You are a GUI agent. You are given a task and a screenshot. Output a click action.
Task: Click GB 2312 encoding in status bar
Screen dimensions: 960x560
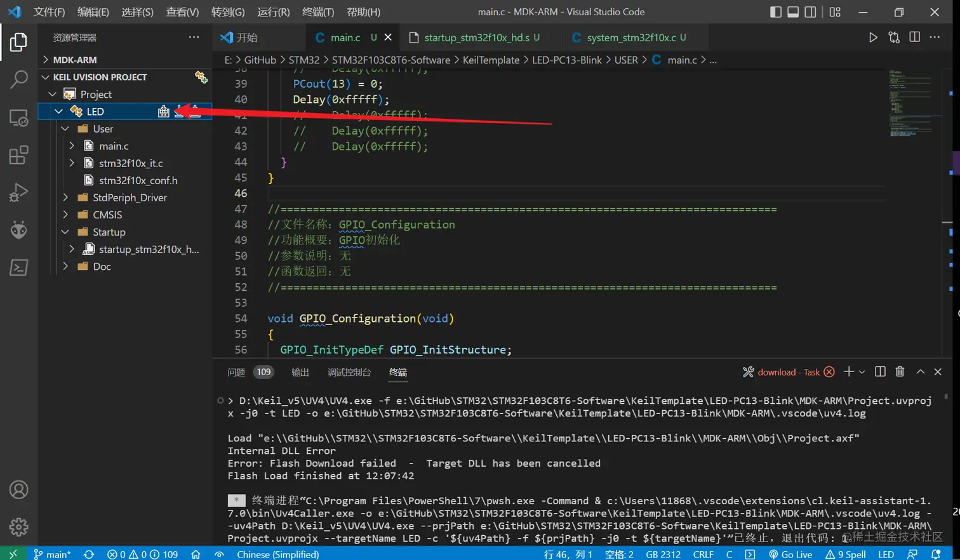[663, 554]
